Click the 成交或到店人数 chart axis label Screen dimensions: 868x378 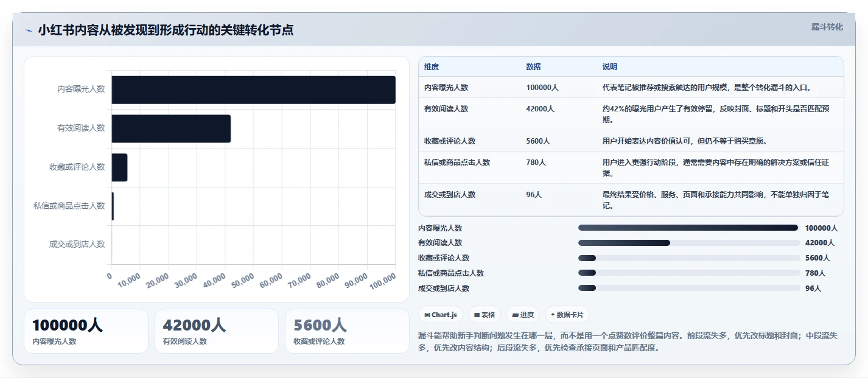(x=77, y=244)
